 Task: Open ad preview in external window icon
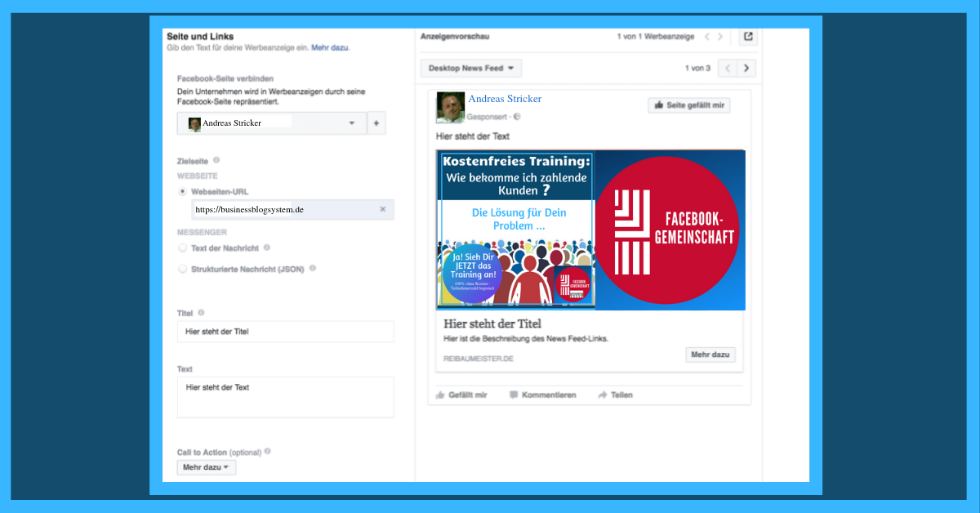pos(747,37)
